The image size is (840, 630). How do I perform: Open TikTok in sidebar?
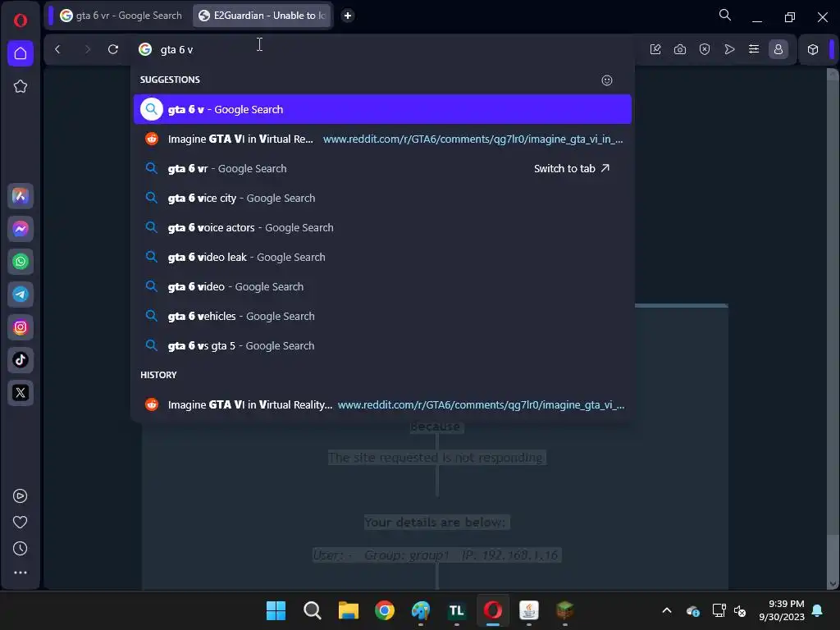tap(21, 359)
